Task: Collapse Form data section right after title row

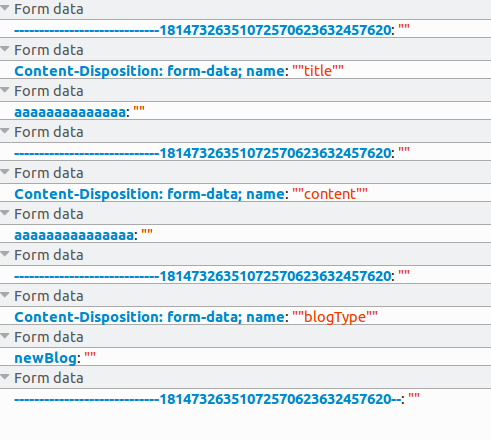Action: pyautogui.click(x=5, y=90)
